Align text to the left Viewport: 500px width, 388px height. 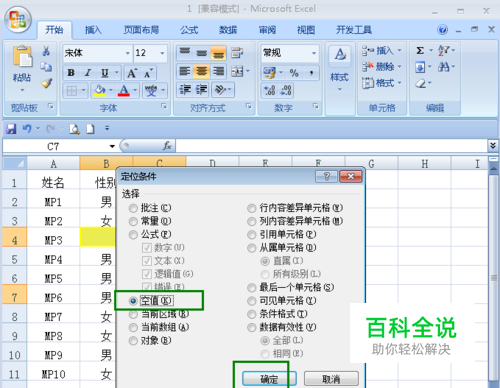(x=185, y=71)
